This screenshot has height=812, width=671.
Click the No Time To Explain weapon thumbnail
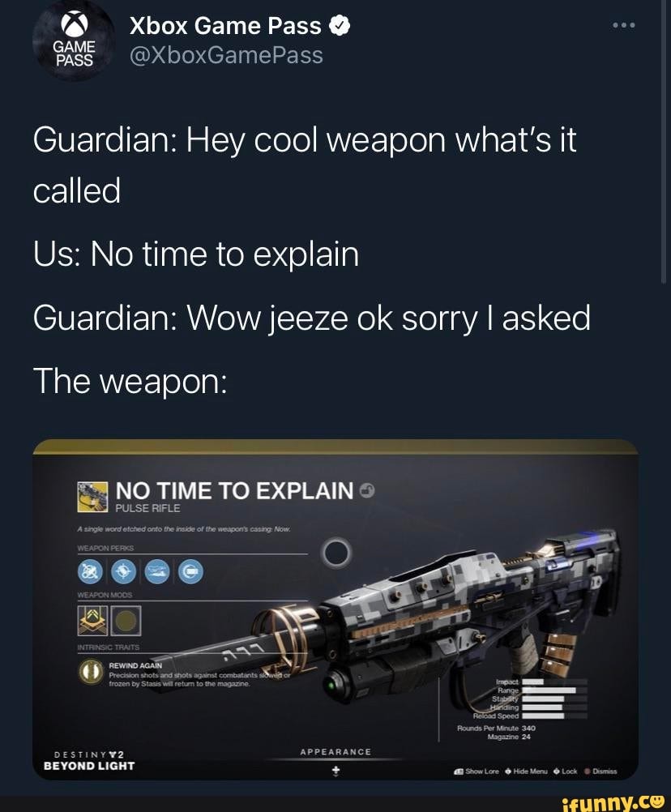click(x=92, y=497)
